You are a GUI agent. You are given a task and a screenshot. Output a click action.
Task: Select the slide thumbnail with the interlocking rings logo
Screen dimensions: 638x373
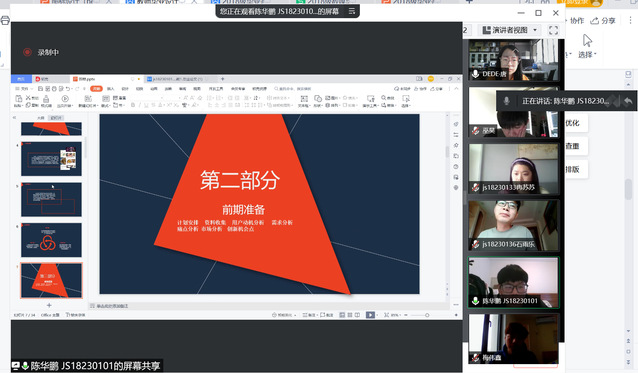(x=51, y=240)
